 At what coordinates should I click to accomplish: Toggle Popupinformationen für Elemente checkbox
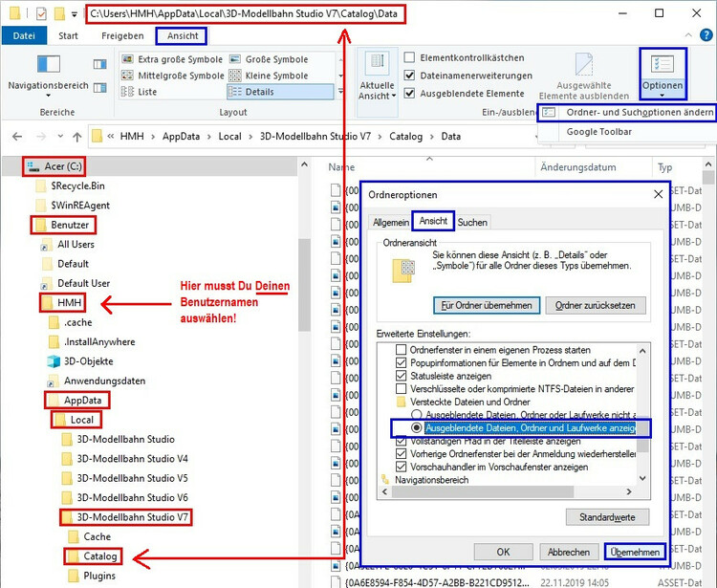[x=401, y=363]
